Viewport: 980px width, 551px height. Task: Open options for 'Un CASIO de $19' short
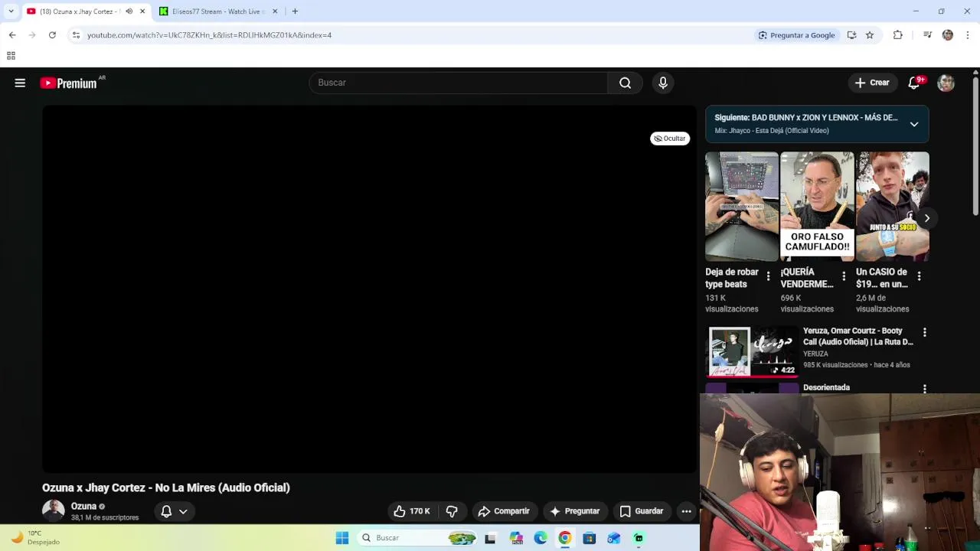click(919, 276)
